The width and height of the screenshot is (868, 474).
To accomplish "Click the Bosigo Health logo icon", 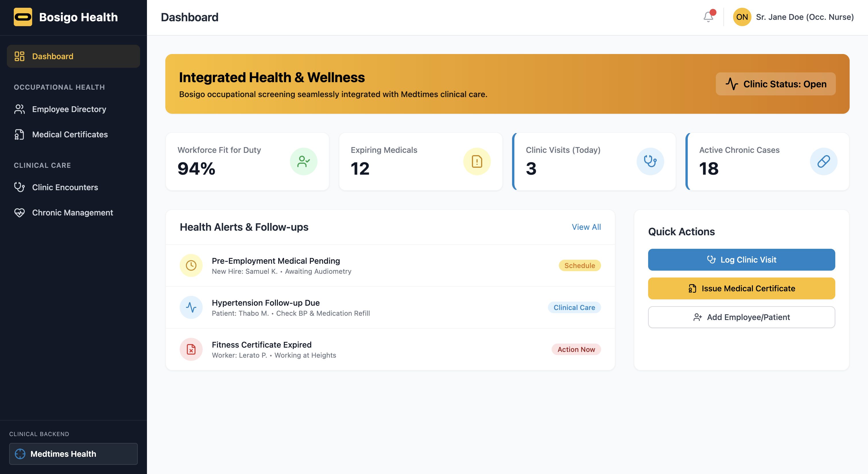I will tap(23, 17).
